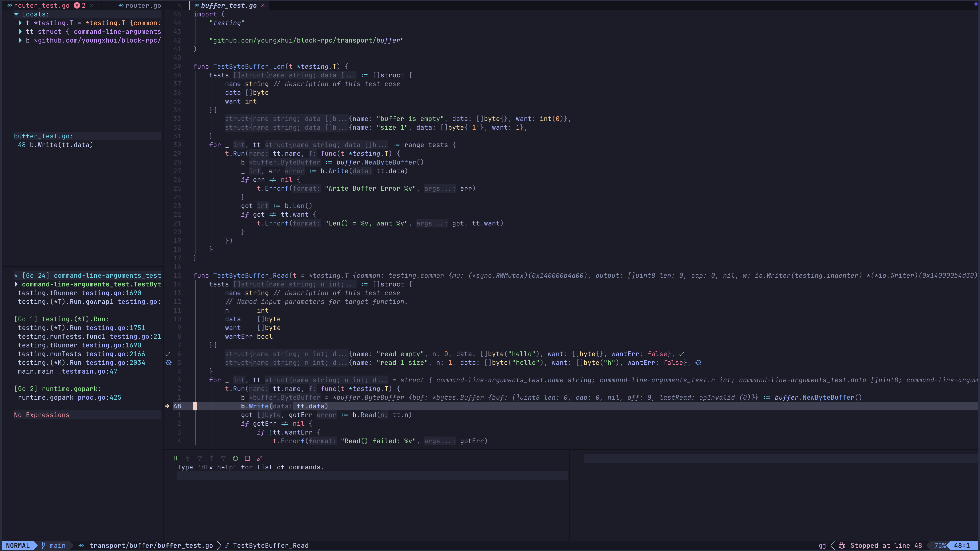
Task: Select stack frame "testing.(*T).Run testing.go:1751"
Action: (x=81, y=328)
